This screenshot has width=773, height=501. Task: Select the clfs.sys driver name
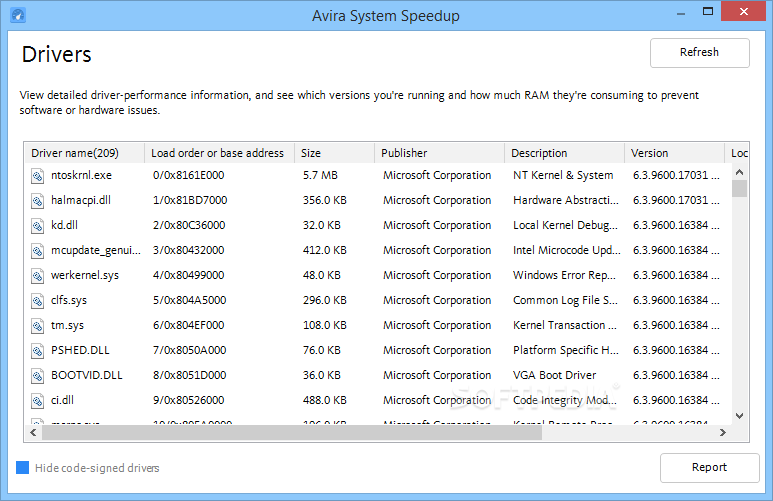click(x=69, y=300)
